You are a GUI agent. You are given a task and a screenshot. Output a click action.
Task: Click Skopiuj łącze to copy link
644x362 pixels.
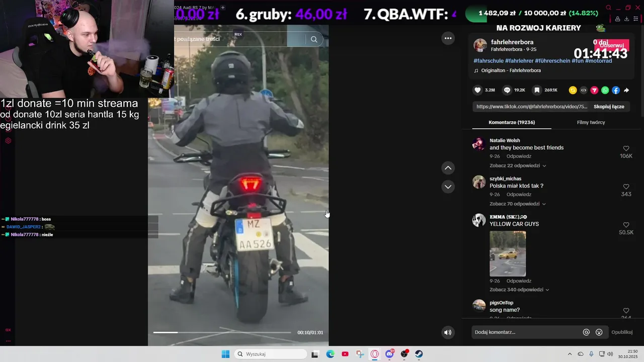pos(609,107)
